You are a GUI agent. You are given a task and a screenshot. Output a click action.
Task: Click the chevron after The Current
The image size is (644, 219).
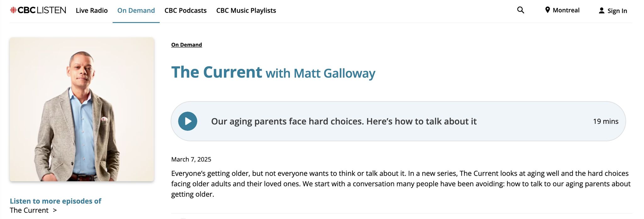[55, 210]
